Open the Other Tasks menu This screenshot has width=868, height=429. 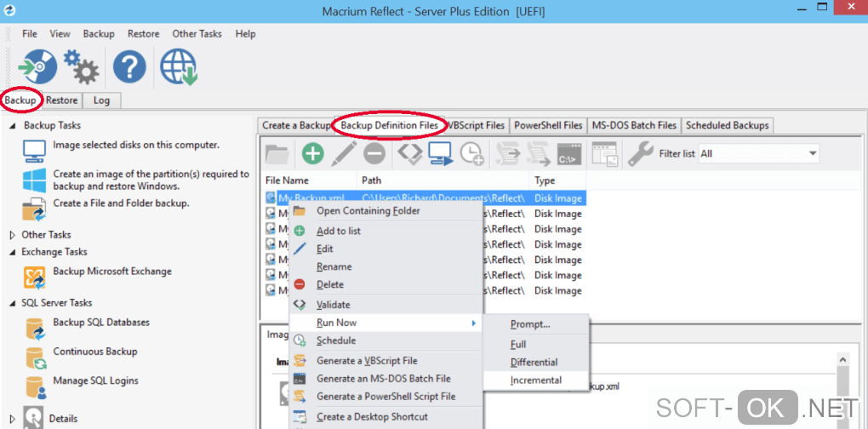[197, 34]
